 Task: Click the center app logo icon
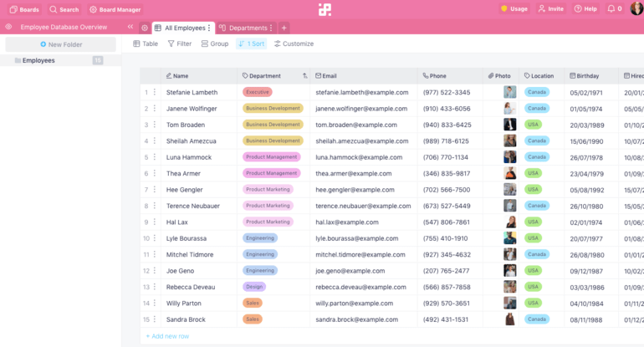pyautogui.click(x=325, y=9)
